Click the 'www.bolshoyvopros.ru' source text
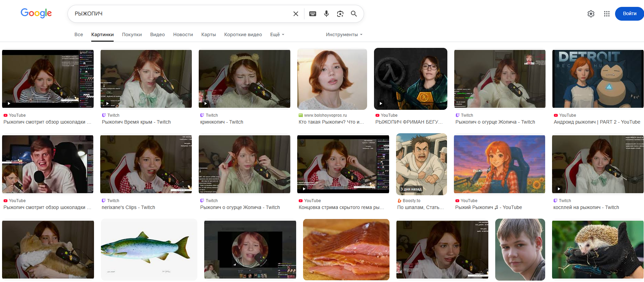The width and height of the screenshot is (644, 282). [325, 115]
